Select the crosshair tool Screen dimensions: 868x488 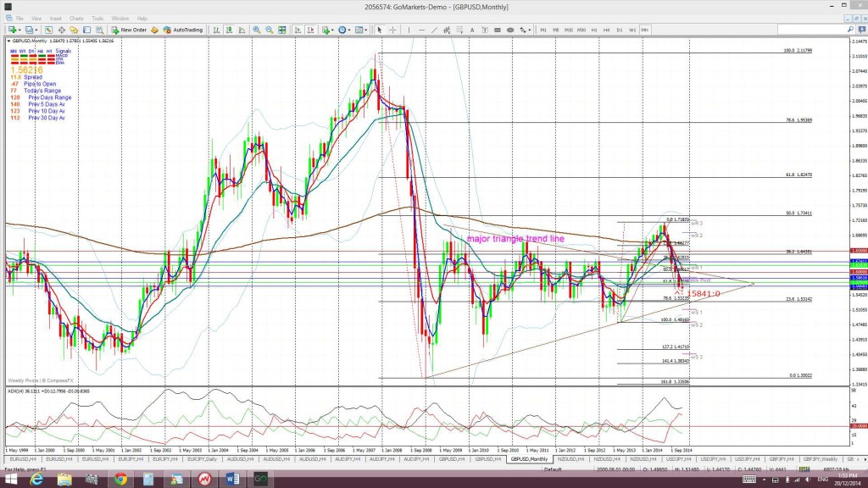(x=392, y=30)
